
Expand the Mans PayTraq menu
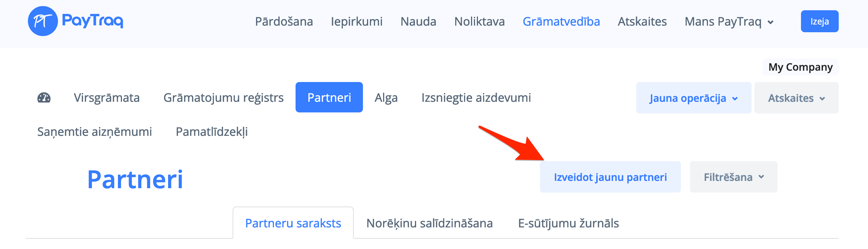pyautogui.click(x=729, y=22)
